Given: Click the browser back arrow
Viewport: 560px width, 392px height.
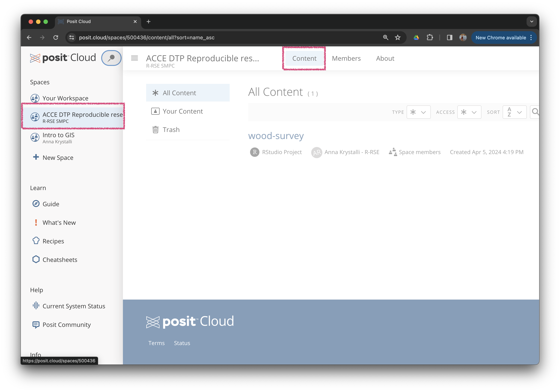Looking at the screenshot, I should 29,37.
